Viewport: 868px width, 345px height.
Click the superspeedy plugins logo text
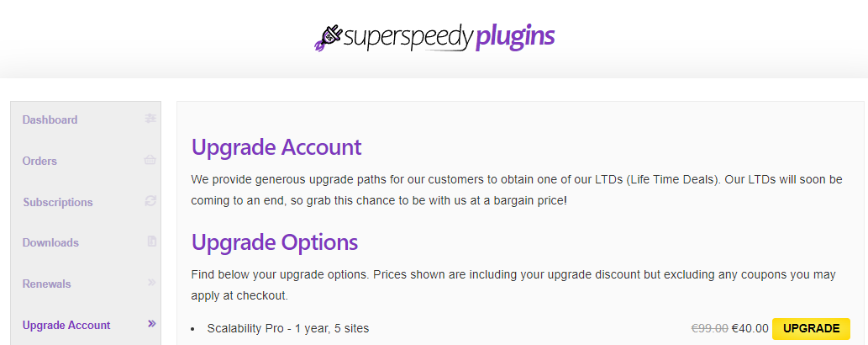[449, 37]
